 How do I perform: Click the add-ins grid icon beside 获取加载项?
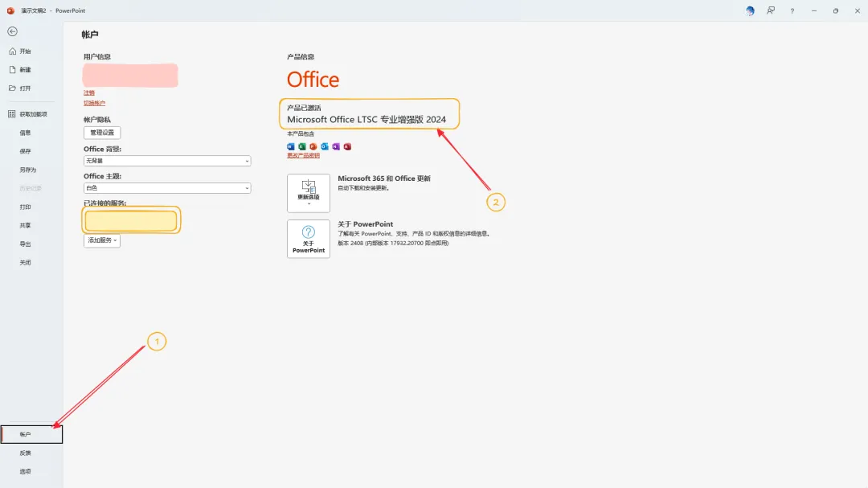[11, 114]
